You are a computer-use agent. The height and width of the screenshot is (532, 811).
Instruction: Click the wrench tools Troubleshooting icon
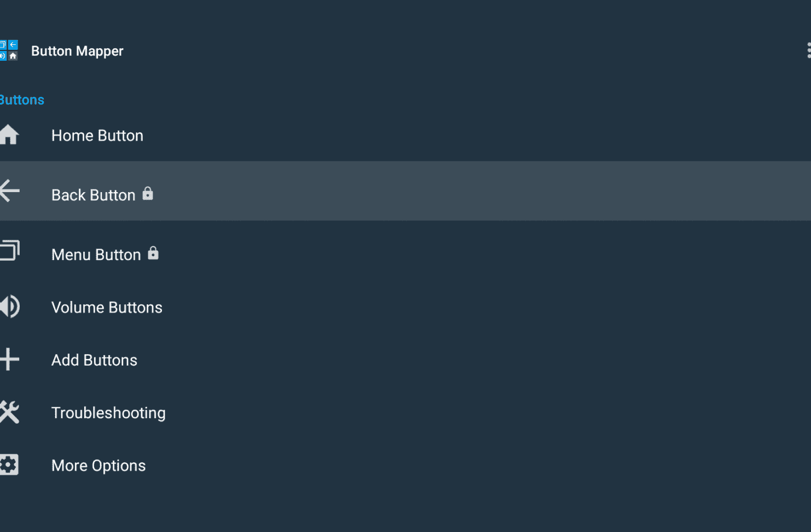[9, 412]
